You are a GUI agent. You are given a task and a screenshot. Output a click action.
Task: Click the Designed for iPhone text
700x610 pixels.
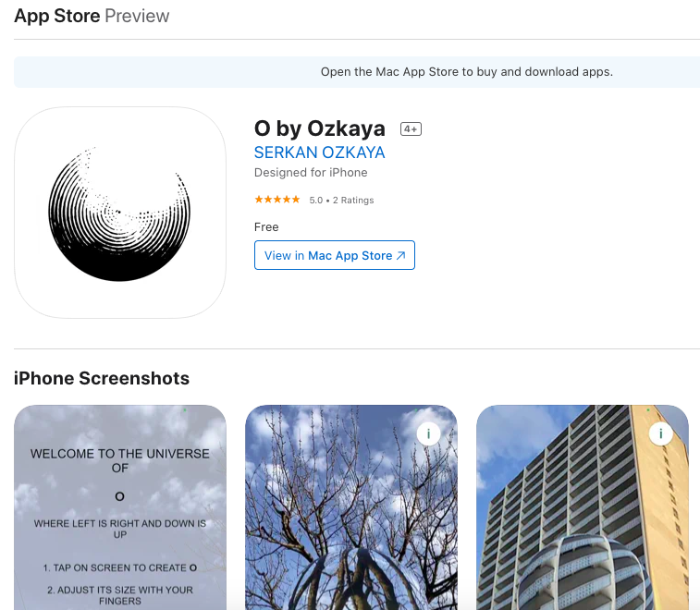(311, 173)
